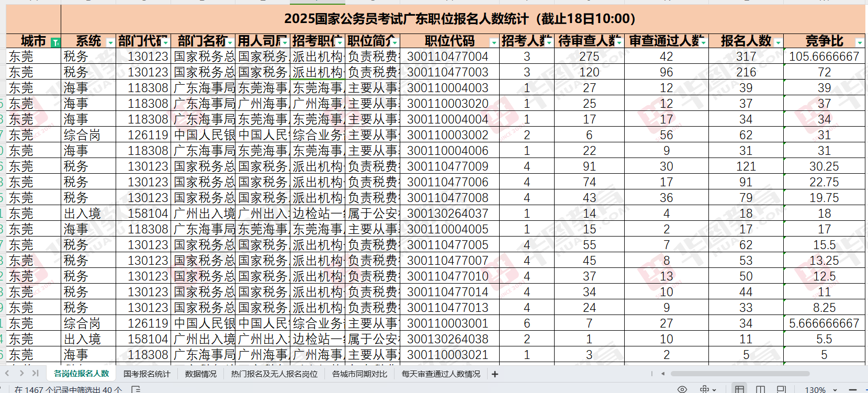Open the input language 中 status icon
The height and width of the screenshot is (393, 868).
click(x=705, y=389)
